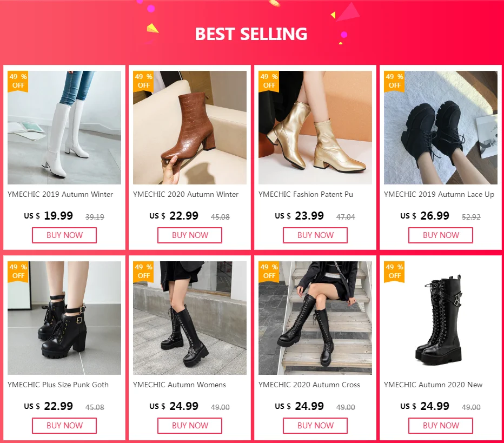Click BUY NOW under Plus Size Punk Goth

(64, 426)
